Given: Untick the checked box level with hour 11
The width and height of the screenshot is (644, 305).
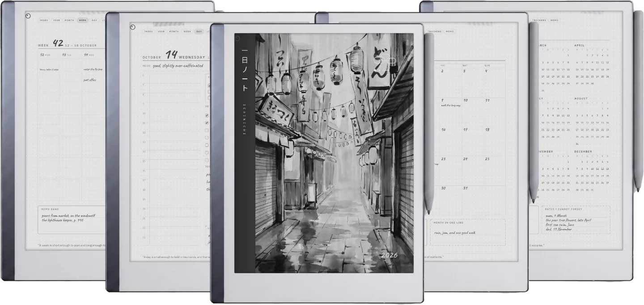Looking at the screenshot, I should [207, 123].
